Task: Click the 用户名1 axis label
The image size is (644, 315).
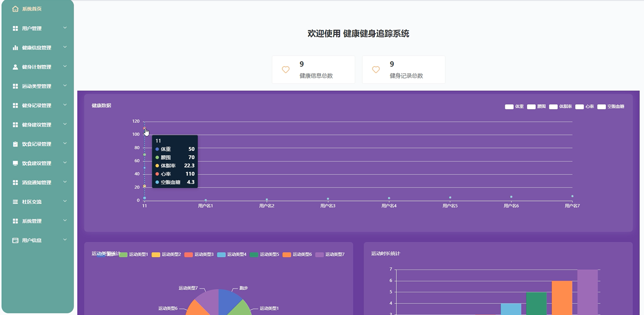Action: tap(205, 206)
